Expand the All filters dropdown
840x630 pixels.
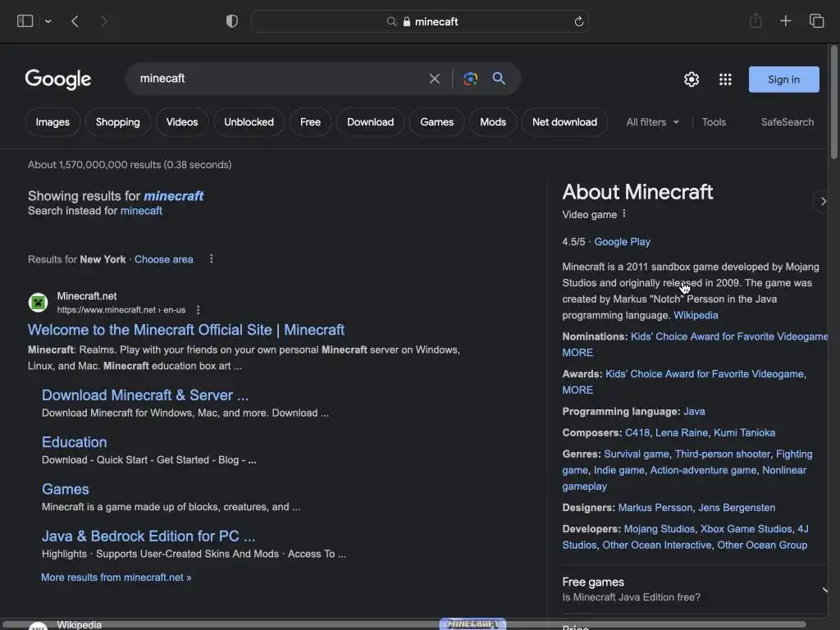[652, 122]
